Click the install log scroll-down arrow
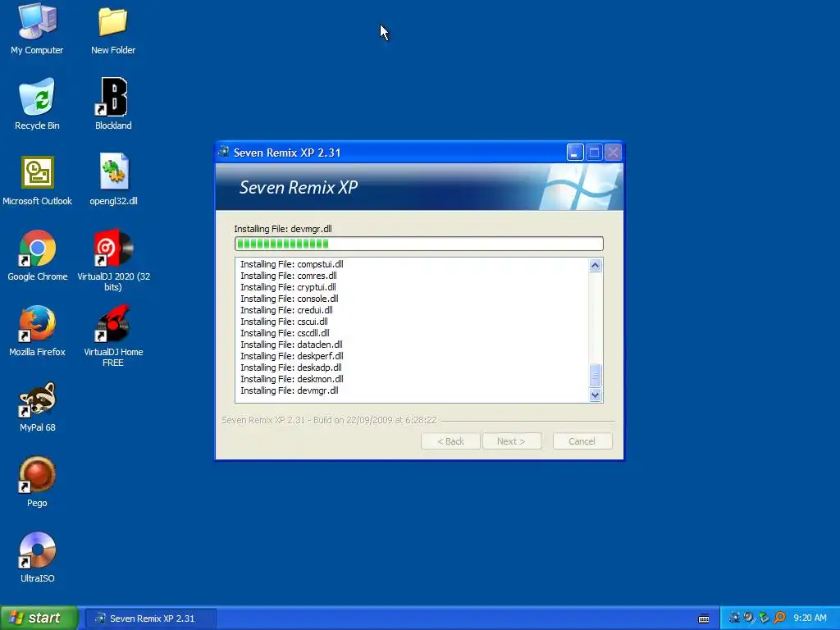The width and height of the screenshot is (840, 630). (x=596, y=395)
